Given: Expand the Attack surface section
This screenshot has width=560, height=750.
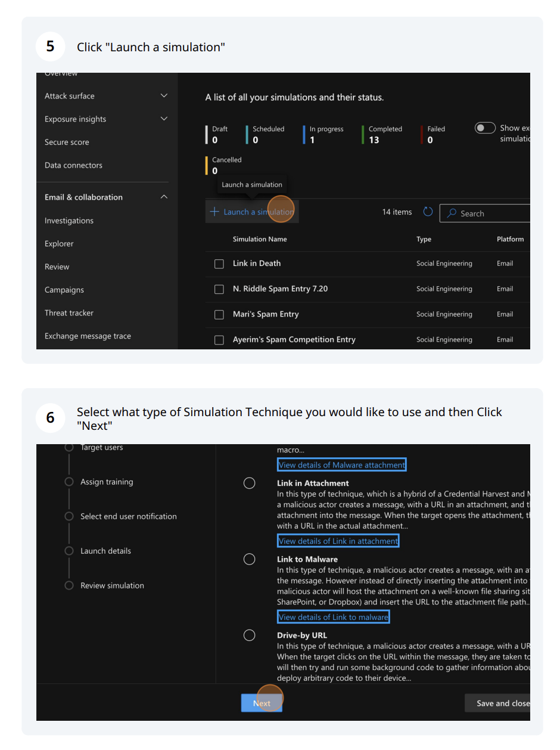Looking at the screenshot, I should [164, 96].
